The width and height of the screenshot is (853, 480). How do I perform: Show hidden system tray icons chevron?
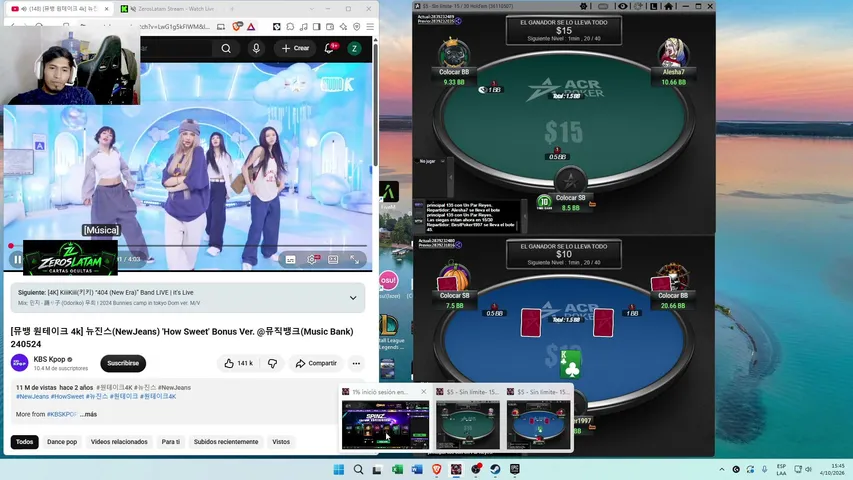pyautogui.click(x=722, y=469)
